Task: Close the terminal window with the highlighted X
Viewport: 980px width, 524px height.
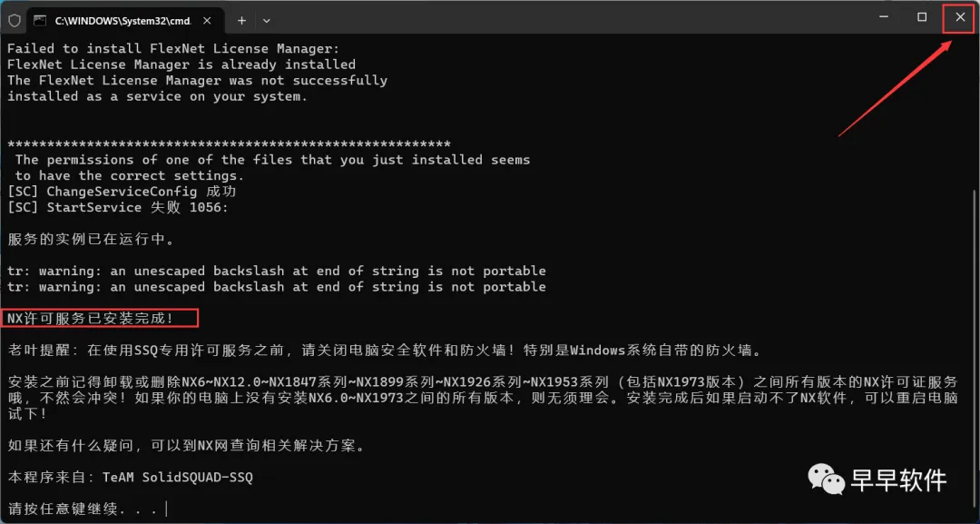Action: (959, 17)
